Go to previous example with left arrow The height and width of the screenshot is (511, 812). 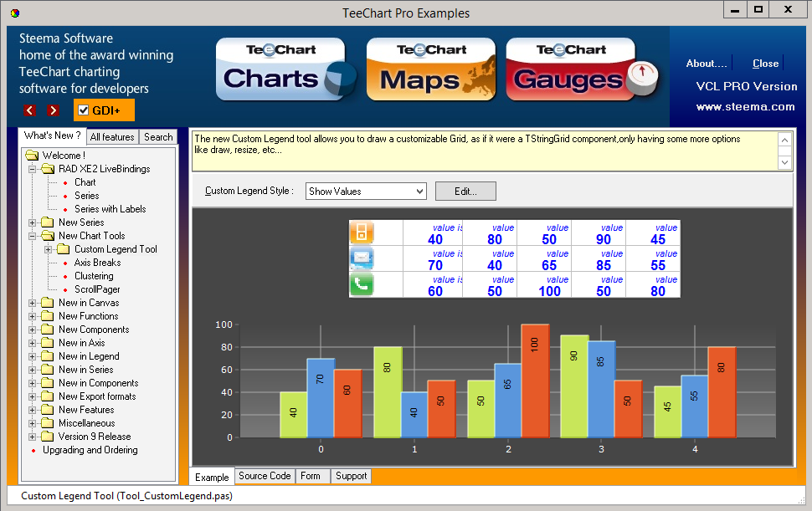30,110
